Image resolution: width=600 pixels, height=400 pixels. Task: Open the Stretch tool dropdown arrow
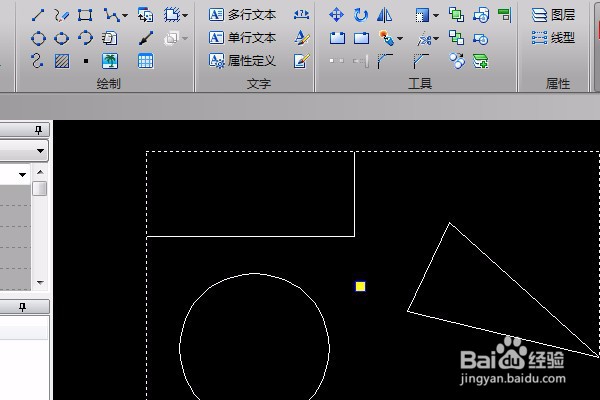tap(436, 16)
